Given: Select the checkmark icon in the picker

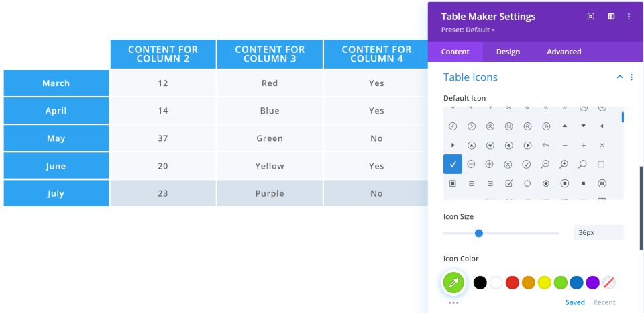Looking at the screenshot, I should point(453,164).
